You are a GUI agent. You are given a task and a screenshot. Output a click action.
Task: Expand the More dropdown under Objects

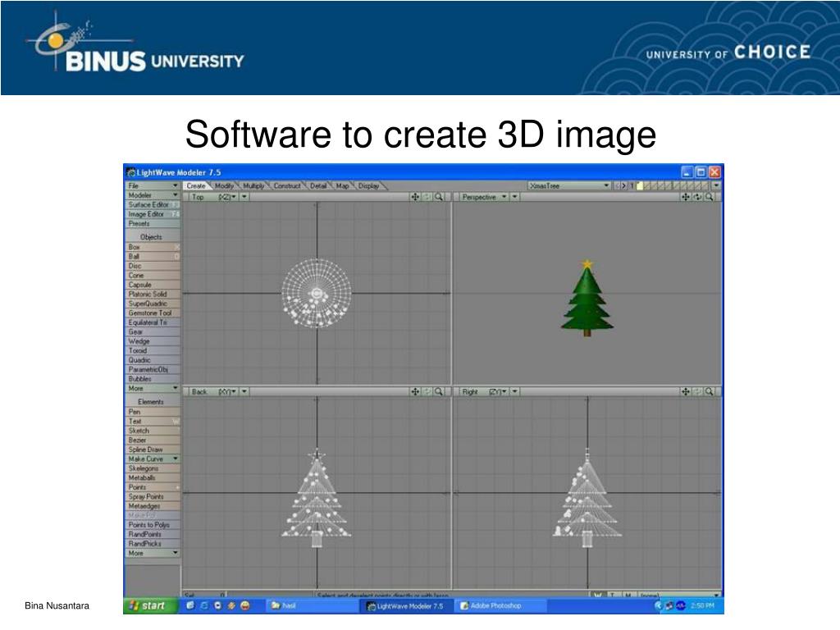[x=153, y=388]
